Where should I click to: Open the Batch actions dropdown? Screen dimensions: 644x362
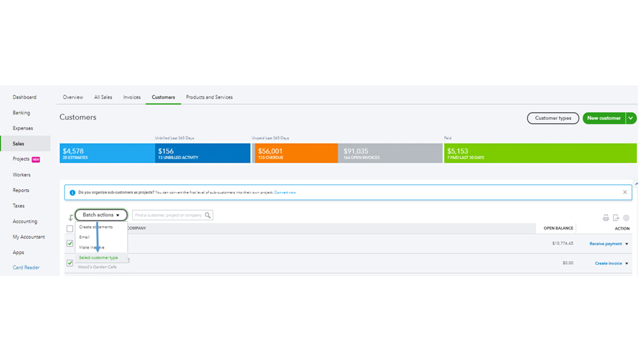point(101,215)
